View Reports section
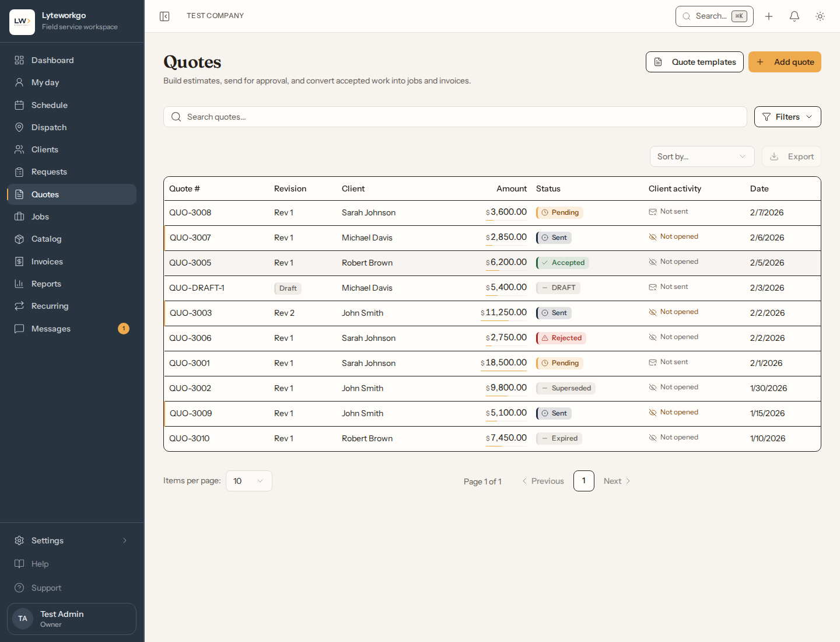Image resolution: width=840 pixels, height=642 pixels. pyautogui.click(x=72, y=284)
